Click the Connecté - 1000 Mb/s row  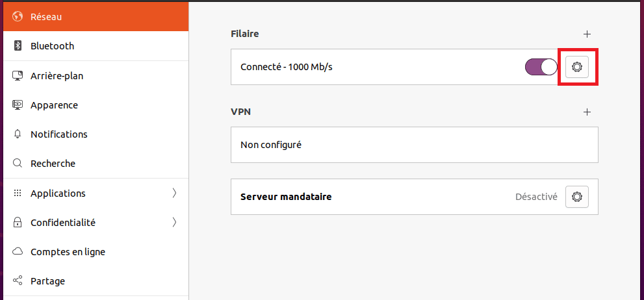[x=415, y=67]
